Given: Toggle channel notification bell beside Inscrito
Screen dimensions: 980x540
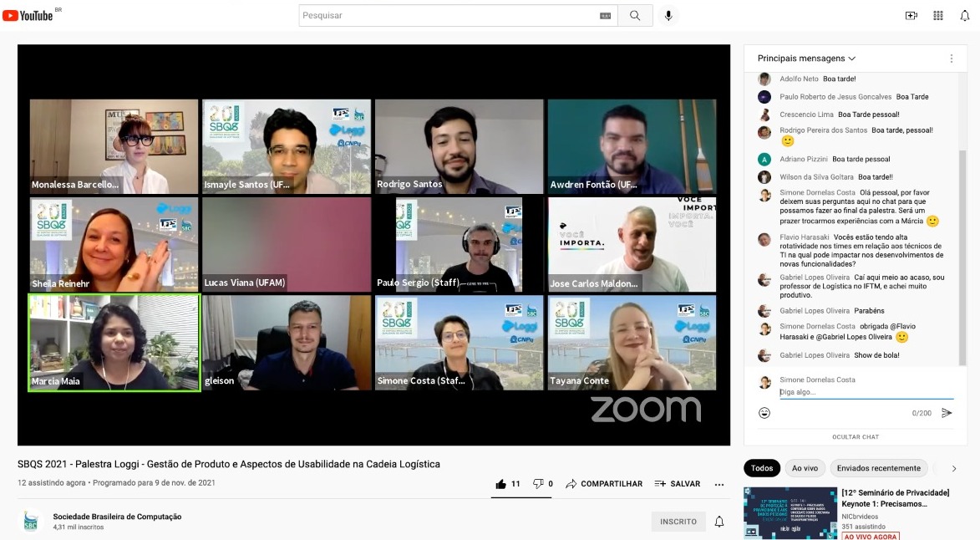Looking at the screenshot, I should pos(718,522).
